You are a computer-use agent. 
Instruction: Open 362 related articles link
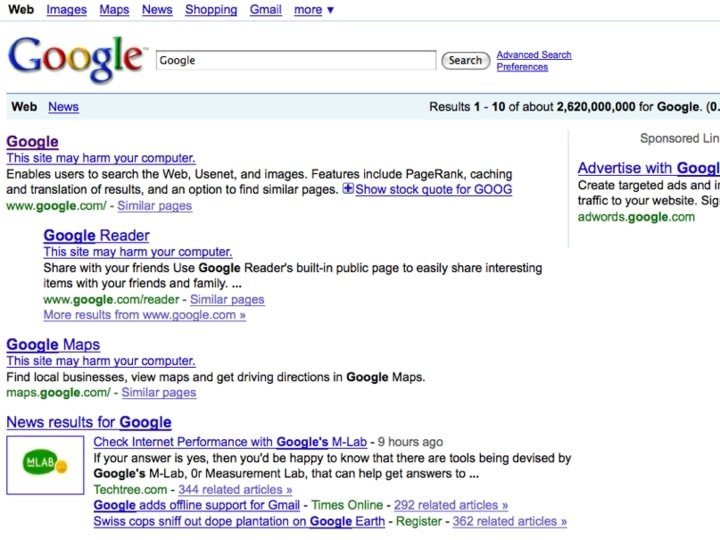click(510, 521)
